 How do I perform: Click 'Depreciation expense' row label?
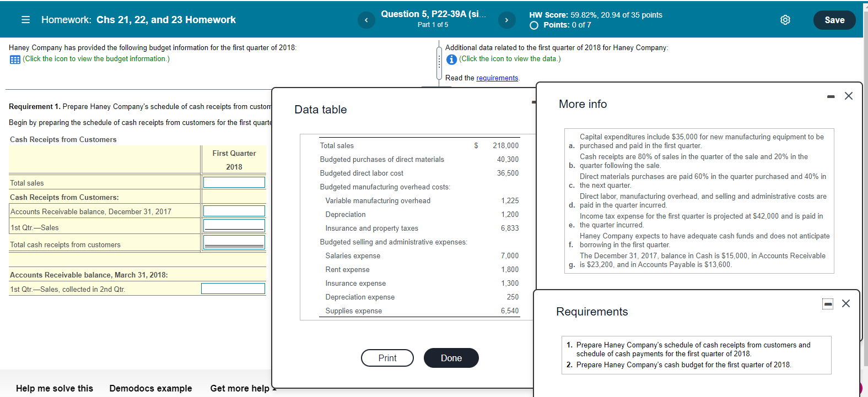[x=360, y=297]
